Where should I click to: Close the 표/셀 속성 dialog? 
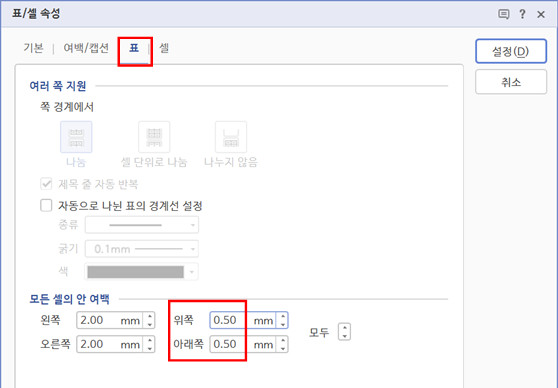[541, 14]
